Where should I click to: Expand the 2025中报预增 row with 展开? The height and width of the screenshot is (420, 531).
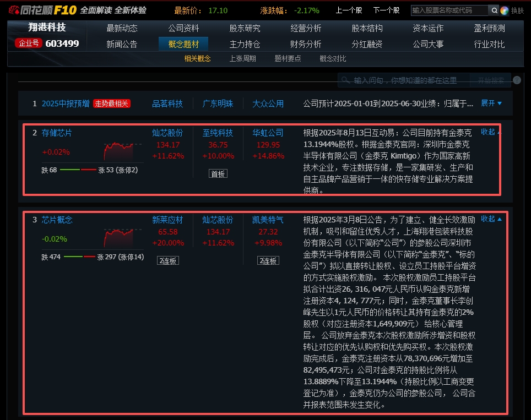pos(491,103)
